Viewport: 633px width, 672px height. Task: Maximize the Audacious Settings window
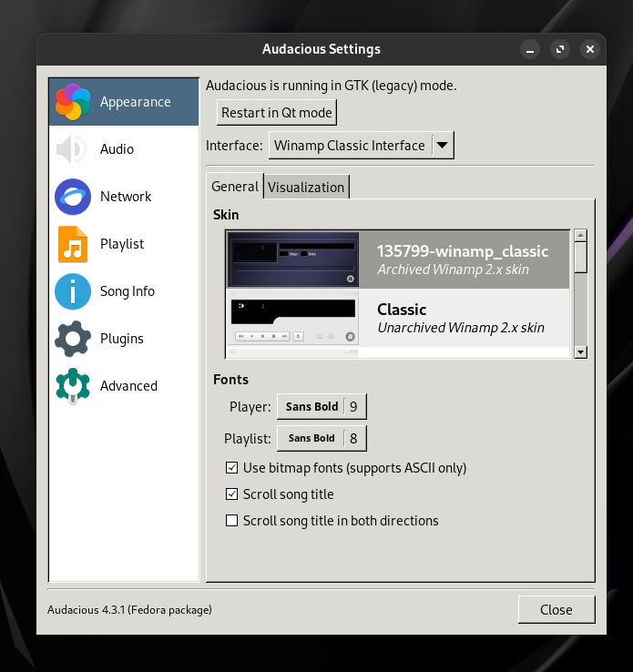click(x=560, y=49)
